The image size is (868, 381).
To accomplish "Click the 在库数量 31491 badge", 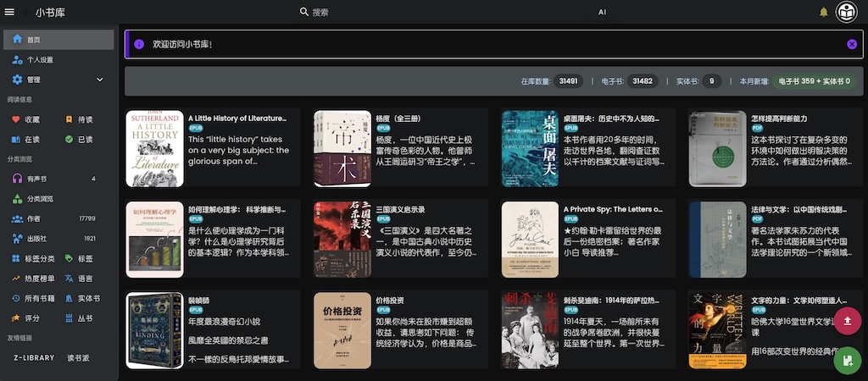I will [569, 81].
